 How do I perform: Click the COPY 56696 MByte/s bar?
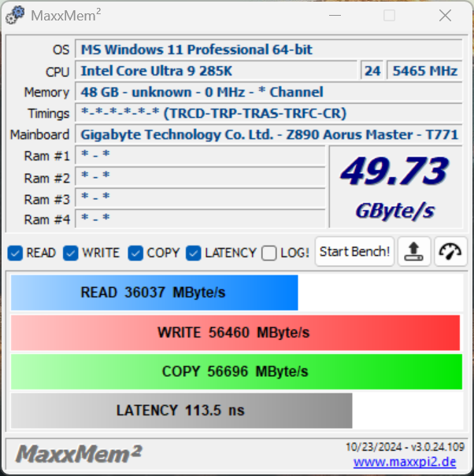[236, 371]
